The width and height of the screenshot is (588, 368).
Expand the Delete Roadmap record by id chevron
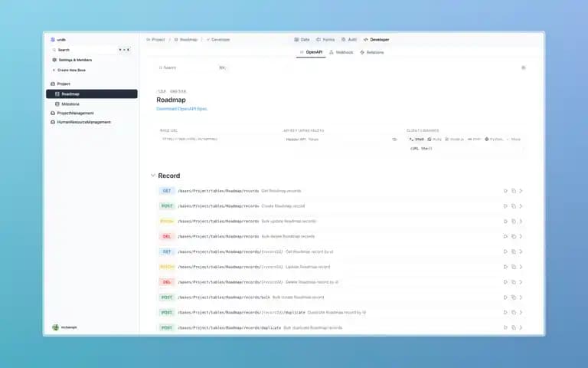click(521, 282)
